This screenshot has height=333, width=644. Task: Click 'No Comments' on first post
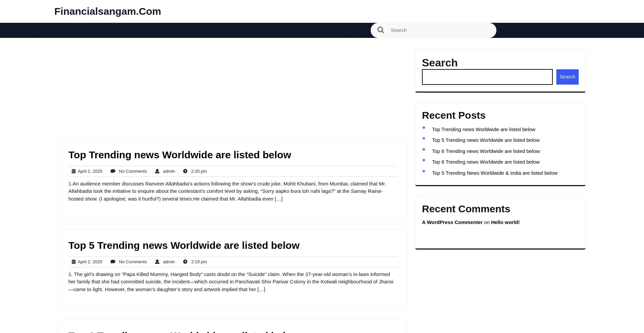click(132, 171)
